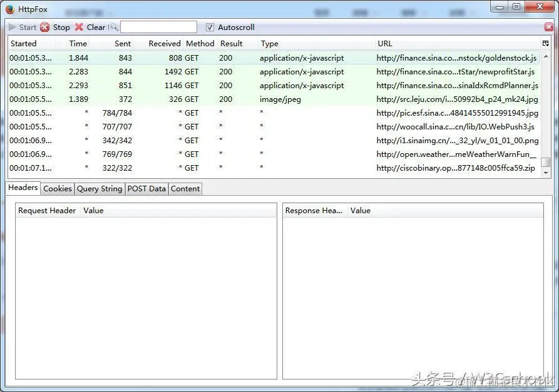Sort by the Method column header
559x392 pixels.
coord(200,43)
